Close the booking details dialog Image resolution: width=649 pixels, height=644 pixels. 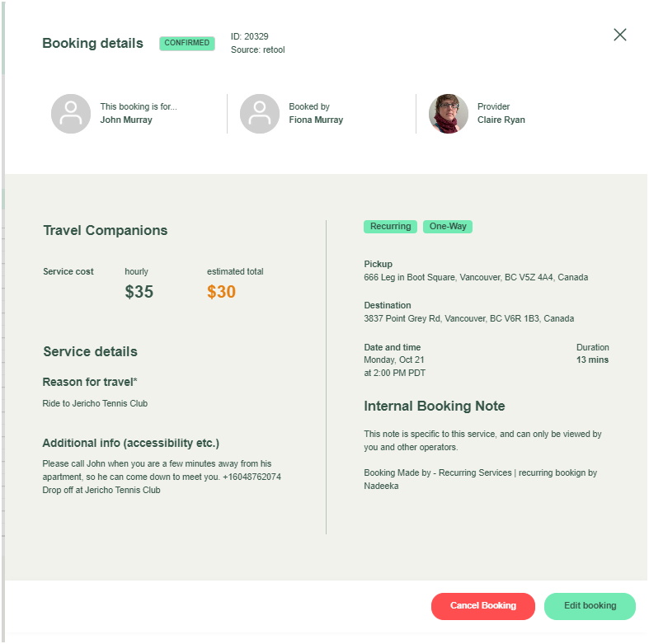coord(620,35)
